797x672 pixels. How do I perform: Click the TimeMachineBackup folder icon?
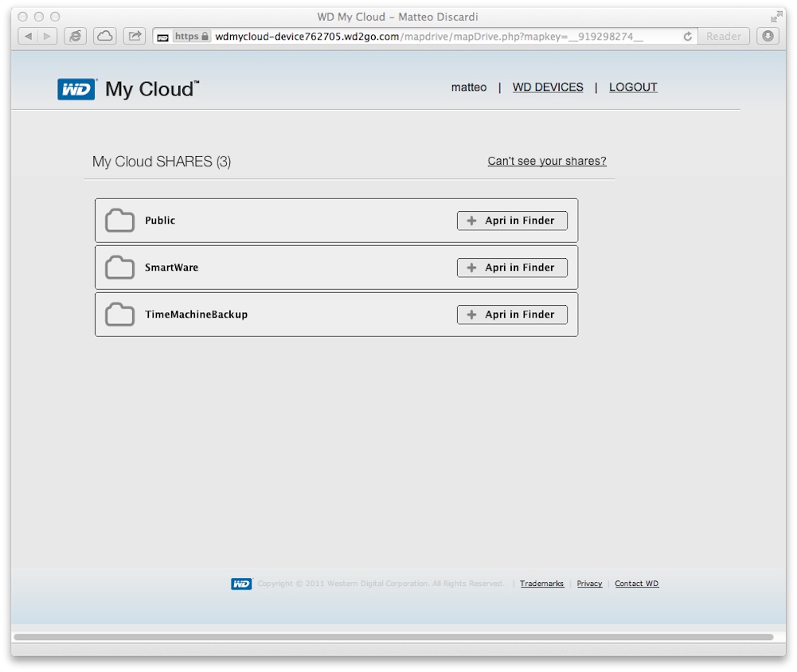120,315
